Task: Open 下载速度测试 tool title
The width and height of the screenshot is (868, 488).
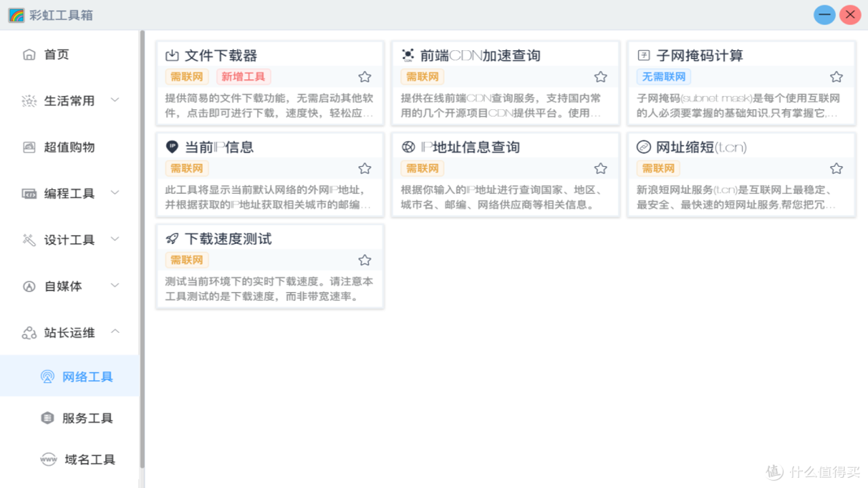Action: 228,239
